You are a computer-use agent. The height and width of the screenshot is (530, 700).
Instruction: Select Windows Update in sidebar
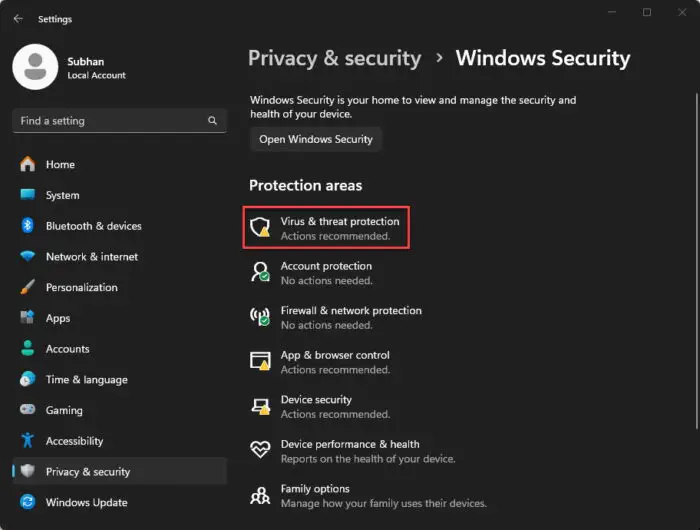[120, 502]
